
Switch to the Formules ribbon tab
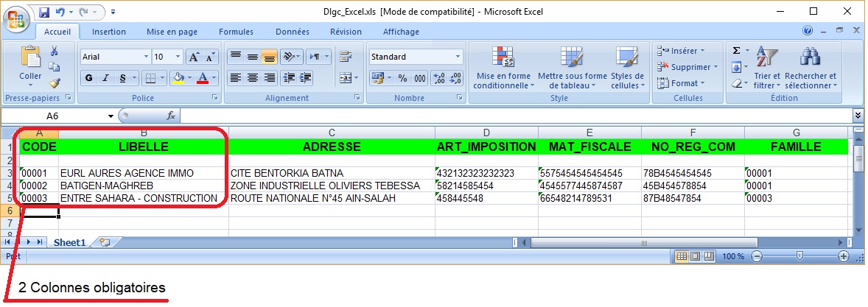(236, 32)
